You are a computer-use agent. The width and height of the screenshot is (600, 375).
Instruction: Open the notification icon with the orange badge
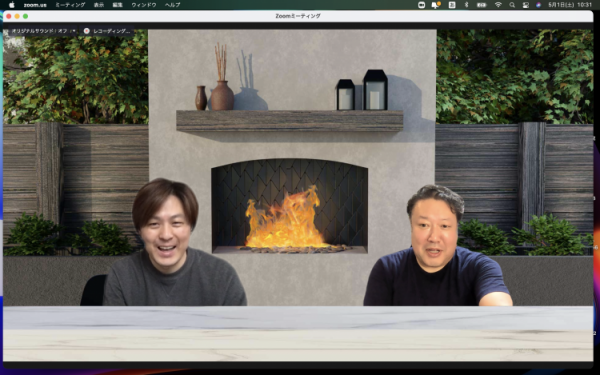[x=436, y=5]
